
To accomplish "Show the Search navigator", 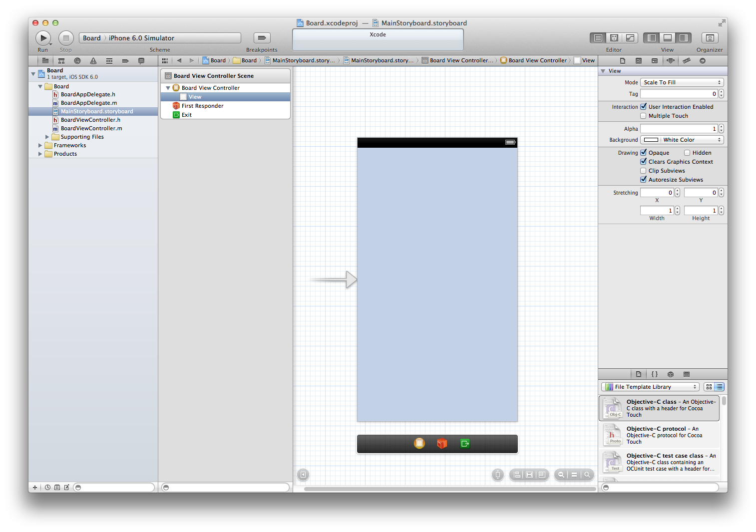I will pos(77,61).
